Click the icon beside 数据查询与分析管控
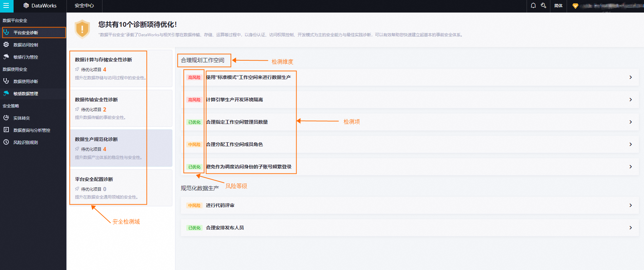 pyautogui.click(x=6, y=130)
